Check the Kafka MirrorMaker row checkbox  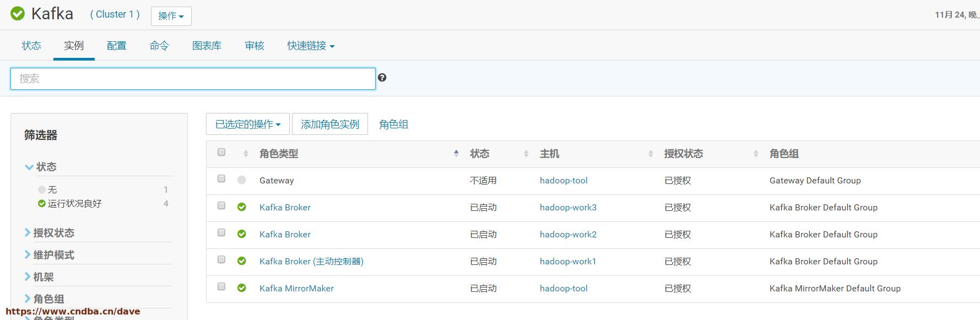(x=221, y=286)
